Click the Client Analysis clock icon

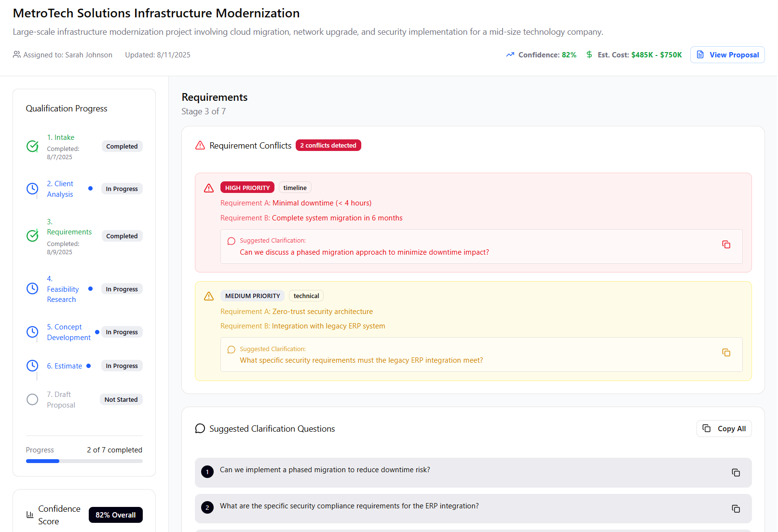click(x=32, y=189)
